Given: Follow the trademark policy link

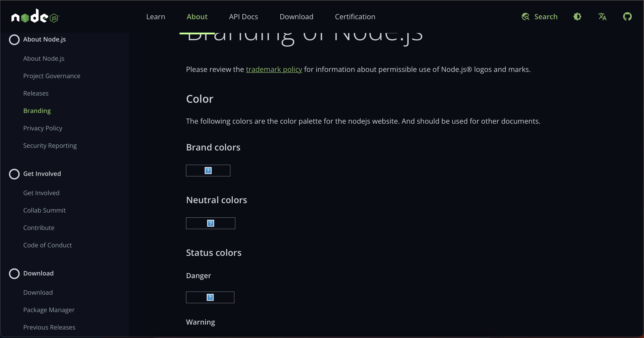Looking at the screenshot, I should (x=274, y=69).
